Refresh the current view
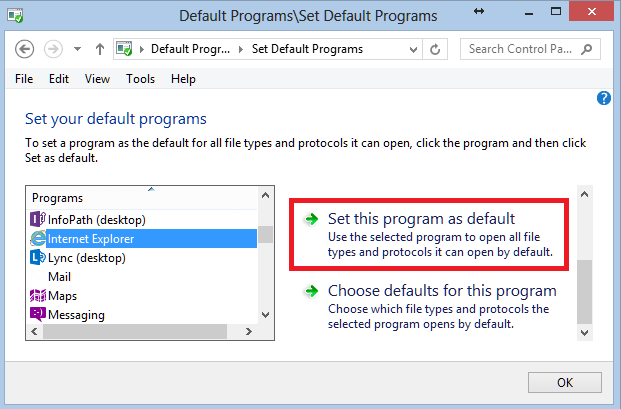Image resolution: width=621 pixels, height=409 pixels. [435, 49]
